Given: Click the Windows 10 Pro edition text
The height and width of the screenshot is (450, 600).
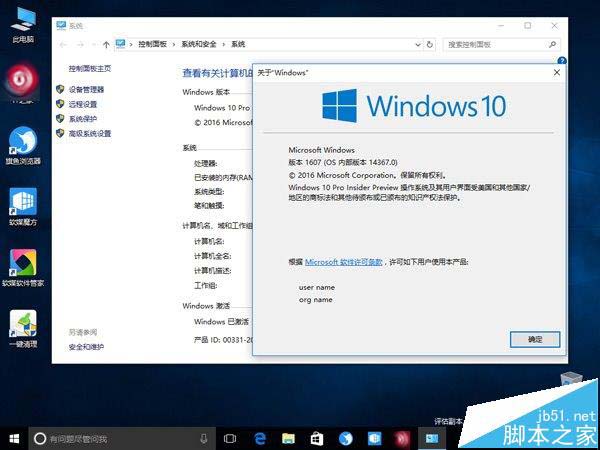Looking at the screenshot, I should click(x=222, y=108).
